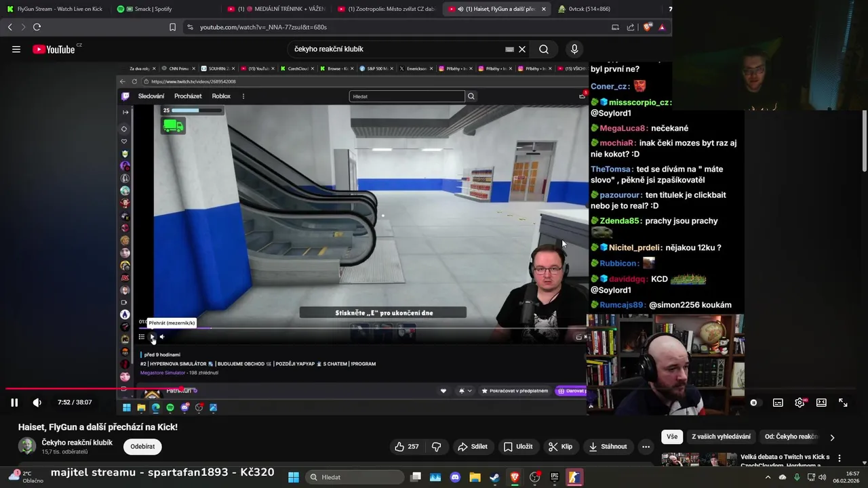This screenshot has height=488, width=868.
Task: Expand hidden system tray icons
Action: [x=768, y=477]
